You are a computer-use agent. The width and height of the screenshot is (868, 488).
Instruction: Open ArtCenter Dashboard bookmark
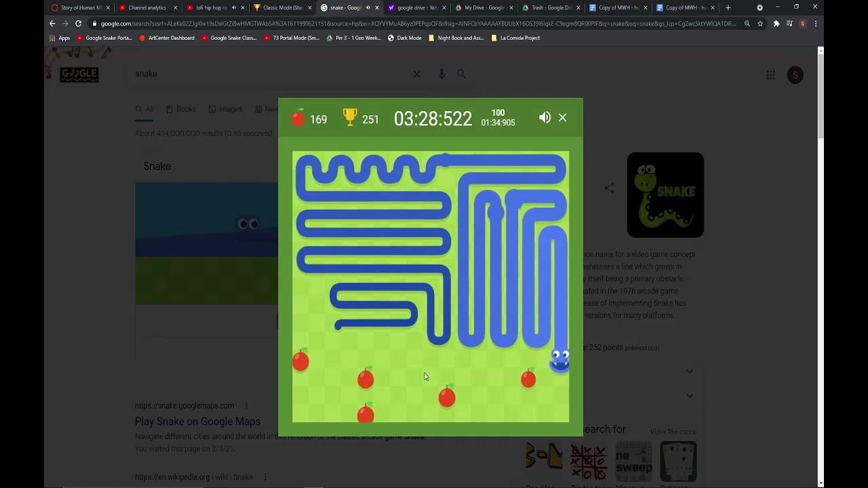point(167,38)
